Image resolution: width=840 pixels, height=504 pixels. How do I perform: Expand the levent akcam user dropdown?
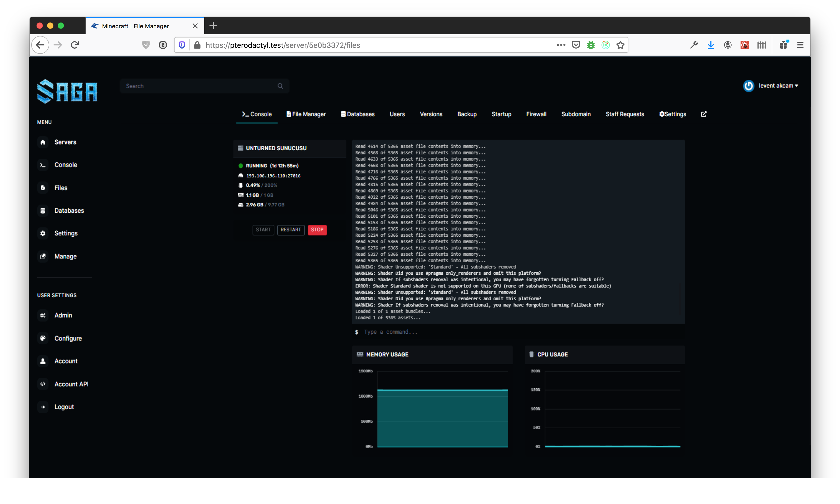(778, 86)
